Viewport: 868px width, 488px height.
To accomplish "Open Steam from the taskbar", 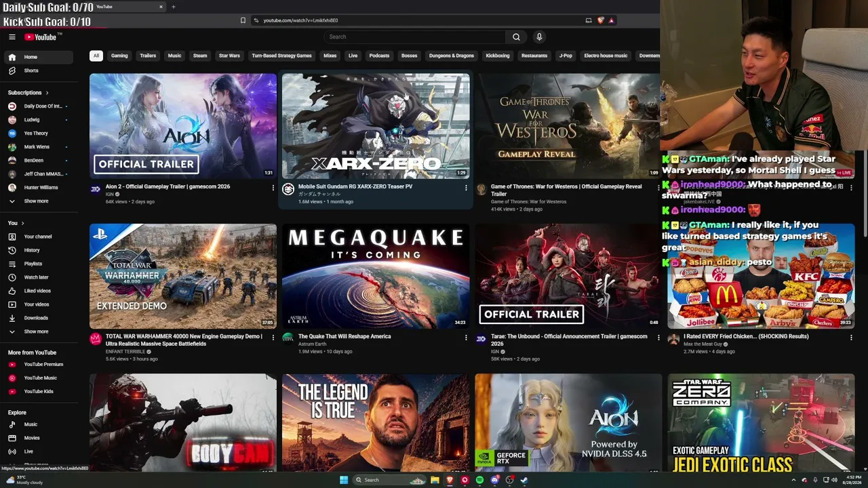I will pos(524,480).
